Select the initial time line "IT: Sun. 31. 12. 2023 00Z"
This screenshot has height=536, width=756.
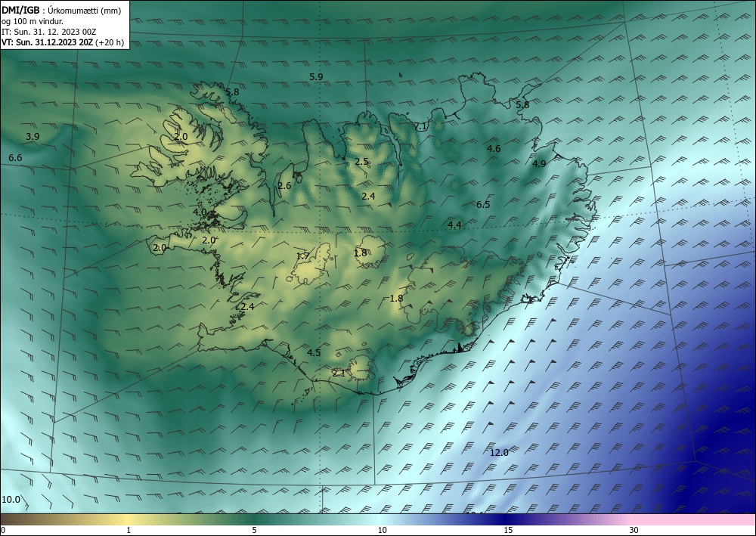pos(48,32)
